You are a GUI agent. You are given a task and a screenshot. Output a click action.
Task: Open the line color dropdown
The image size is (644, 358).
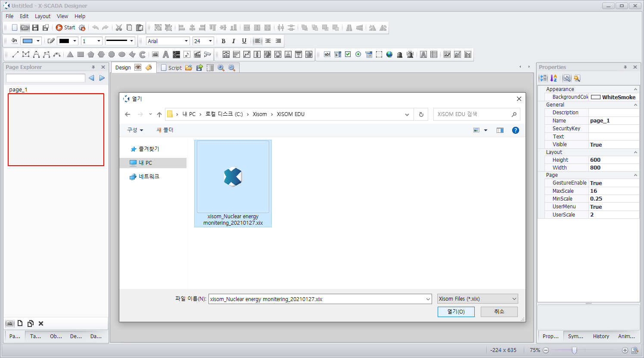pyautogui.click(x=75, y=41)
